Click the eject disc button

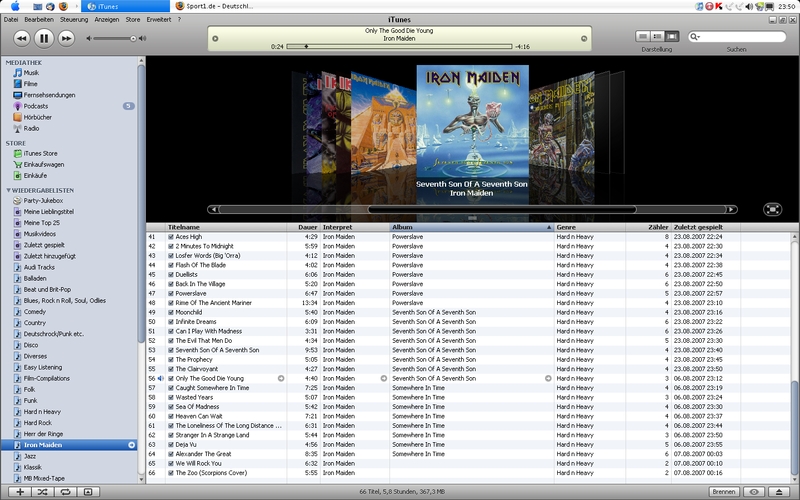pos(779,492)
